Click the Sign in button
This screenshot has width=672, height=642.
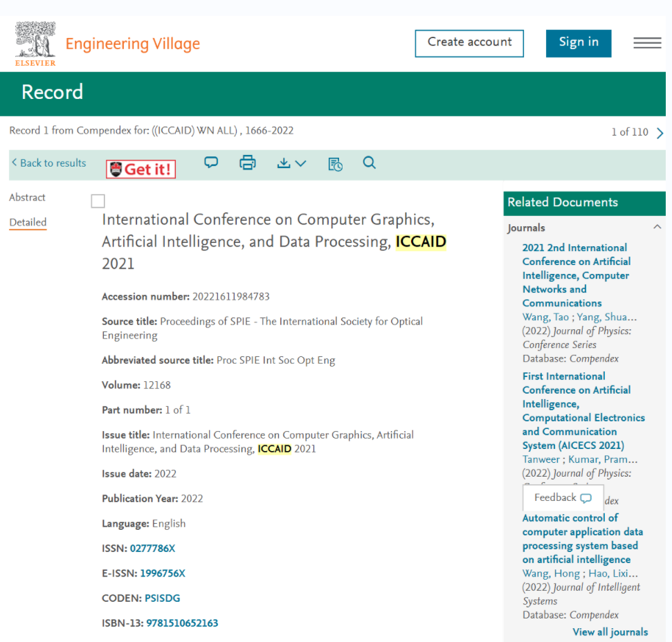coord(579,44)
